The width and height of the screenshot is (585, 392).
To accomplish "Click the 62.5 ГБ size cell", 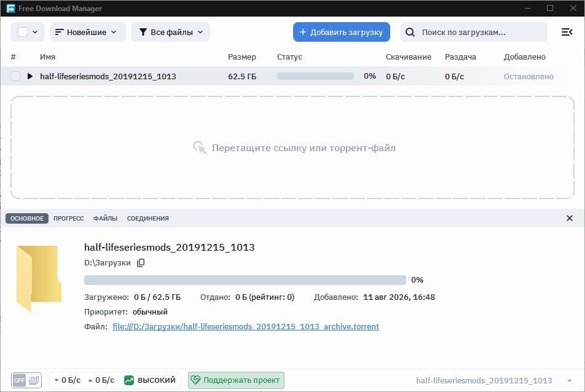I will pyautogui.click(x=242, y=76).
